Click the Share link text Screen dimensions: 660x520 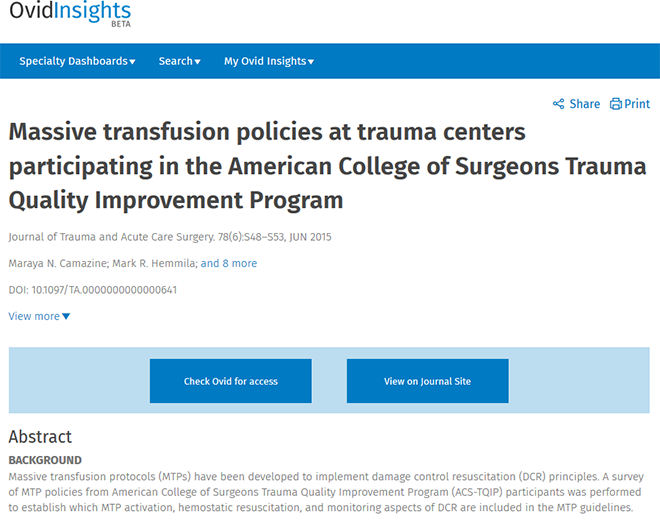(x=585, y=104)
